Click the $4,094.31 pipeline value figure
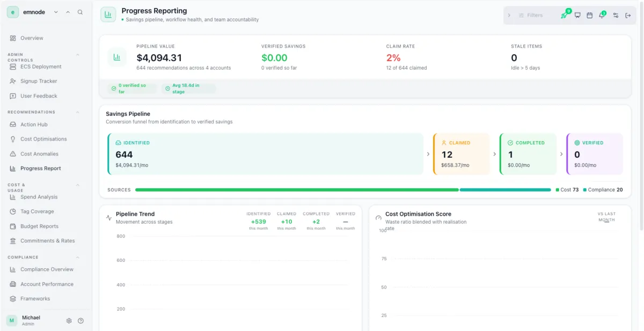The image size is (644, 331). click(159, 58)
